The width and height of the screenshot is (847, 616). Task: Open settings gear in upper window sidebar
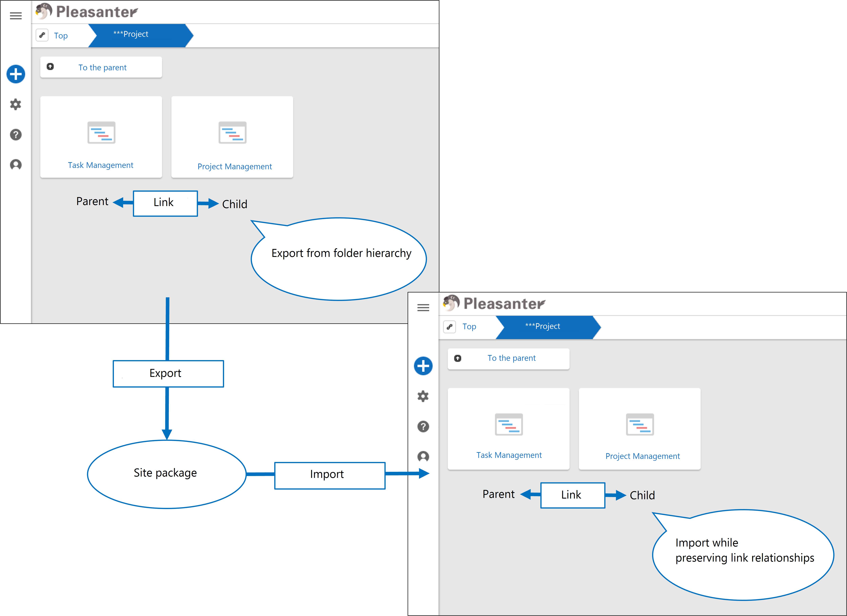click(x=16, y=105)
